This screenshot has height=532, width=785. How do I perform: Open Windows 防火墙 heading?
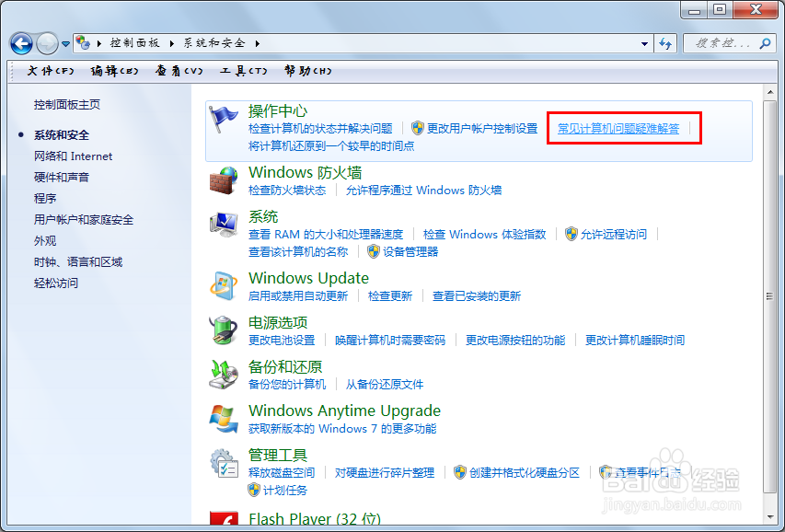click(x=306, y=172)
